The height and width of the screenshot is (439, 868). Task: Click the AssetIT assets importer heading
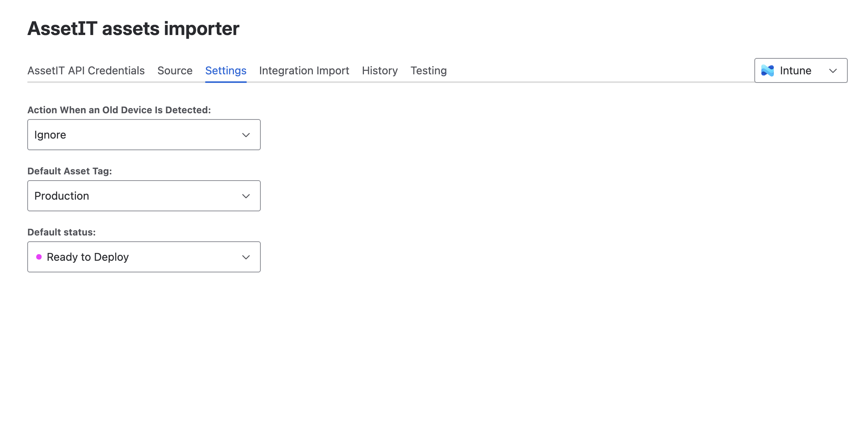(x=133, y=28)
